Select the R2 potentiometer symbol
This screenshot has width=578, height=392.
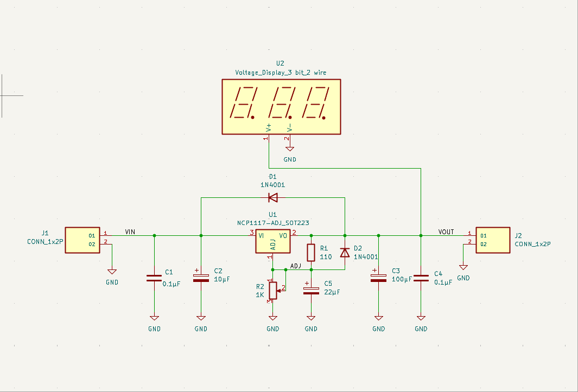point(273,290)
